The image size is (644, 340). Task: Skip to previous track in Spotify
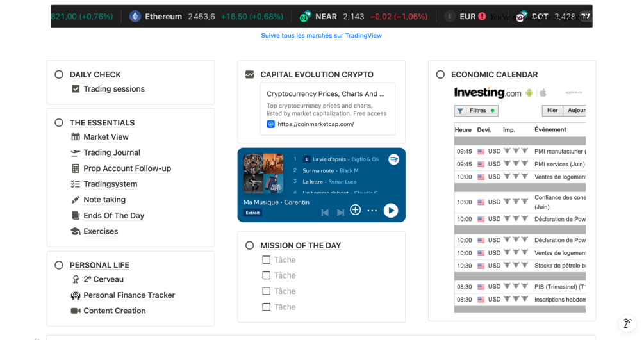[x=325, y=213]
